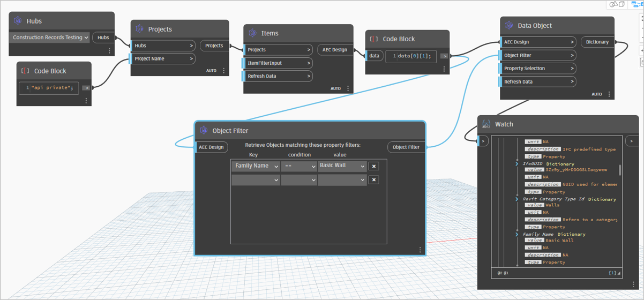
Task: Click the AEC Design input port on Object Filter
Action: [211, 147]
